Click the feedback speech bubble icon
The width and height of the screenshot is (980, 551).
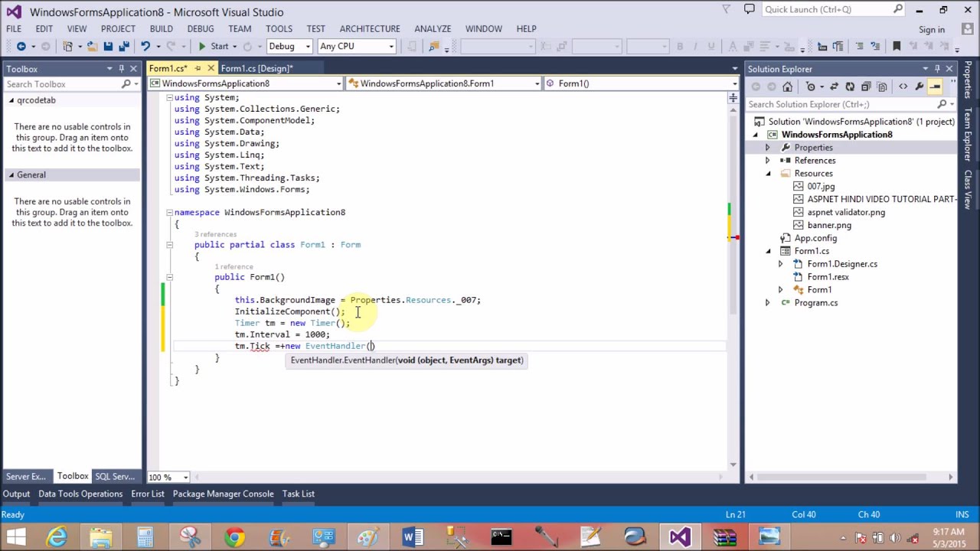click(x=749, y=9)
